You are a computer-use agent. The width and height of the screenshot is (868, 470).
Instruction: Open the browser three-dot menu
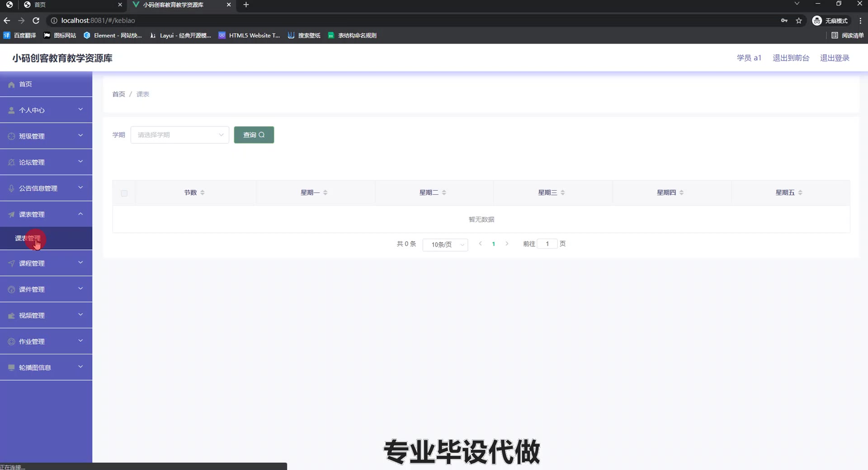coord(860,20)
